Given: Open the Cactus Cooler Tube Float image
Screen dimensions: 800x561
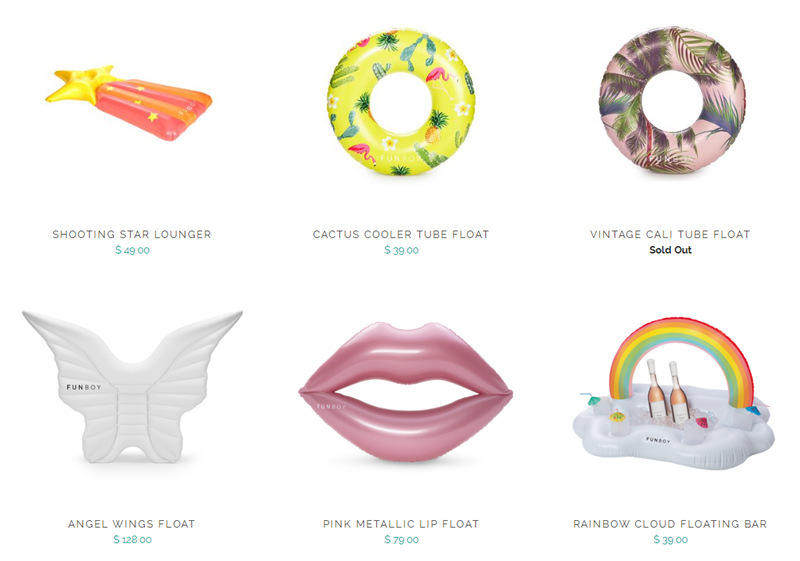Looking at the screenshot, I should click(401, 103).
